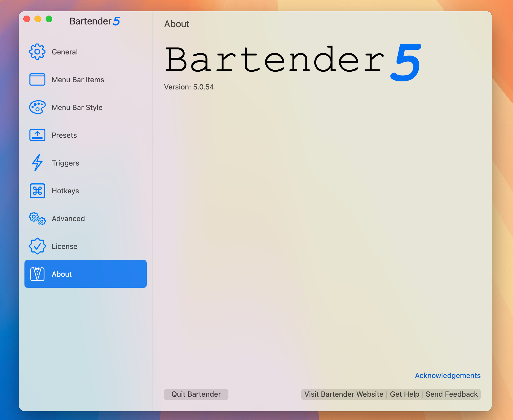Image resolution: width=513 pixels, height=420 pixels.
Task: Zoom the window with green button
Action: [49, 19]
